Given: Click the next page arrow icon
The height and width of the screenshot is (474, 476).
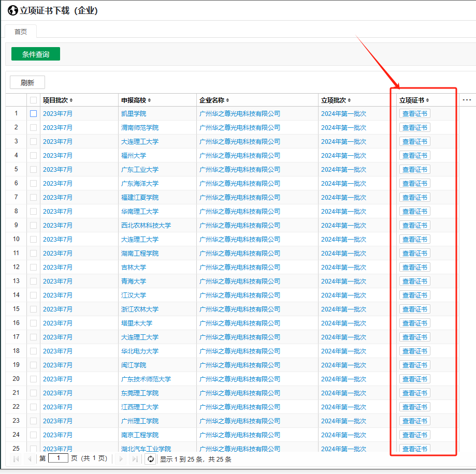Looking at the screenshot, I should click(122, 458).
